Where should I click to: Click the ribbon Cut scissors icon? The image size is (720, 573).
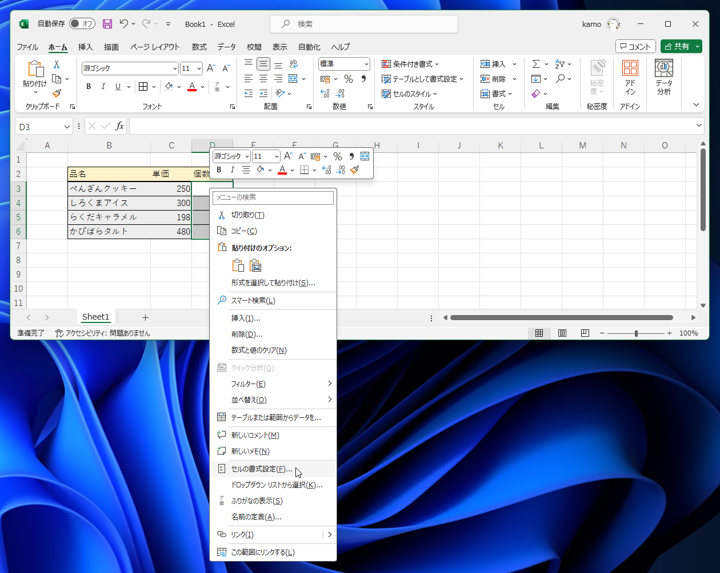click(56, 64)
